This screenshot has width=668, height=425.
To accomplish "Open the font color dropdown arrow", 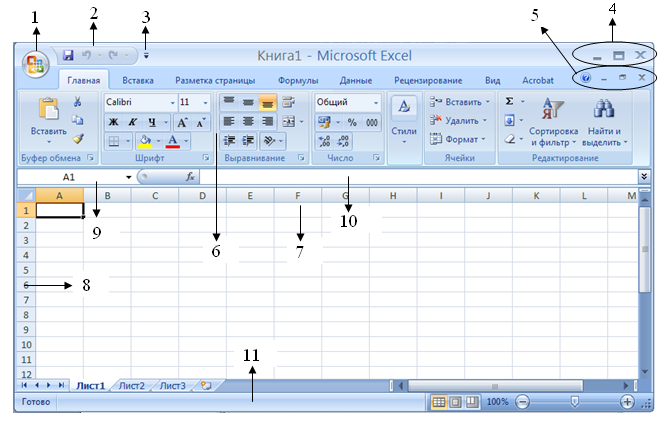I will 186,141.
